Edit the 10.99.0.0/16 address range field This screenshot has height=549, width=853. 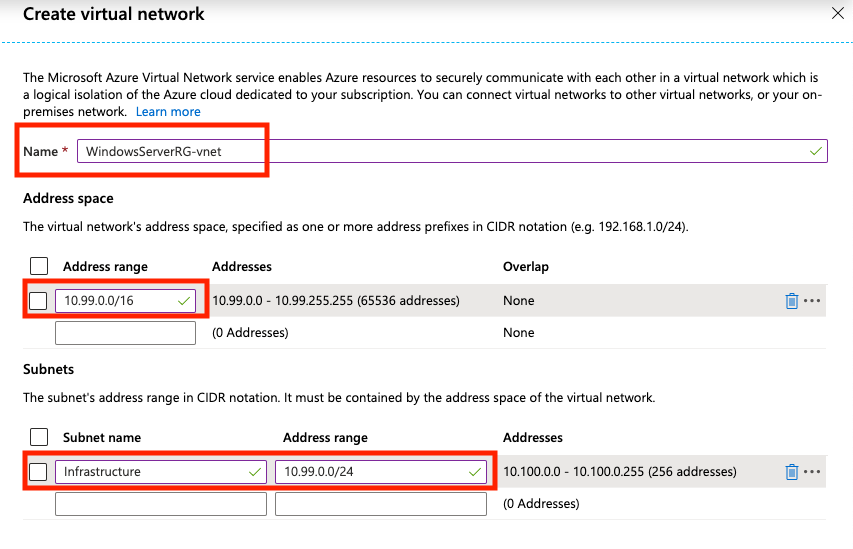[x=115, y=301]
